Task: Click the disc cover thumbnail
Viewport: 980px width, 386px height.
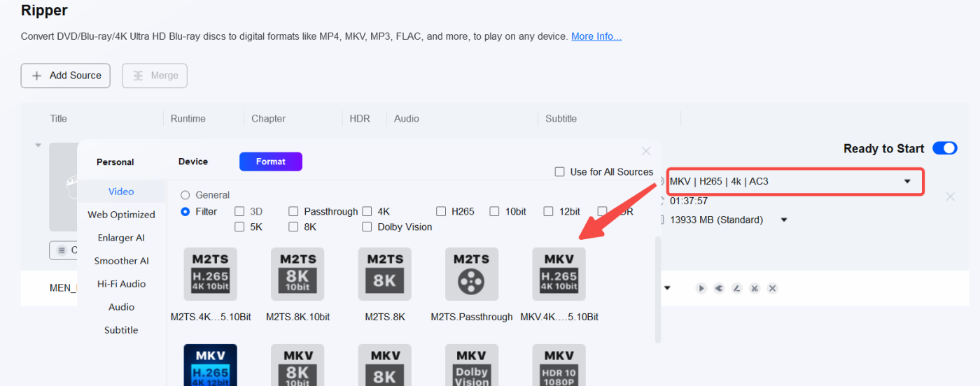Action: pyautogui.click(x=63, y=187)
